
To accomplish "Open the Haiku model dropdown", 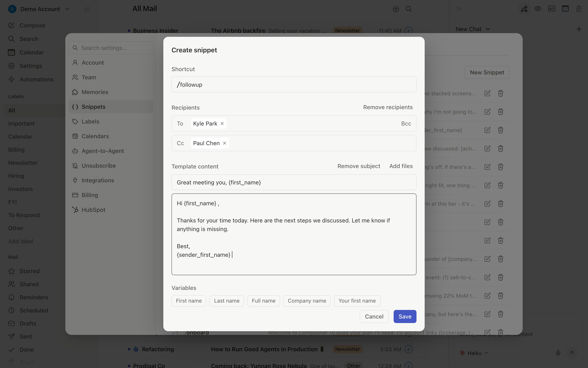I will [473, 353].
